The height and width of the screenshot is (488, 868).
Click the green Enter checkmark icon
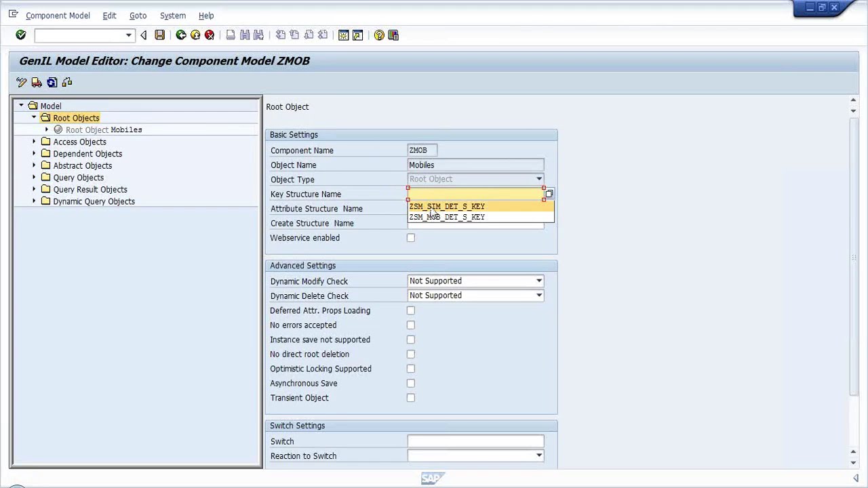[x=20, y=35]
